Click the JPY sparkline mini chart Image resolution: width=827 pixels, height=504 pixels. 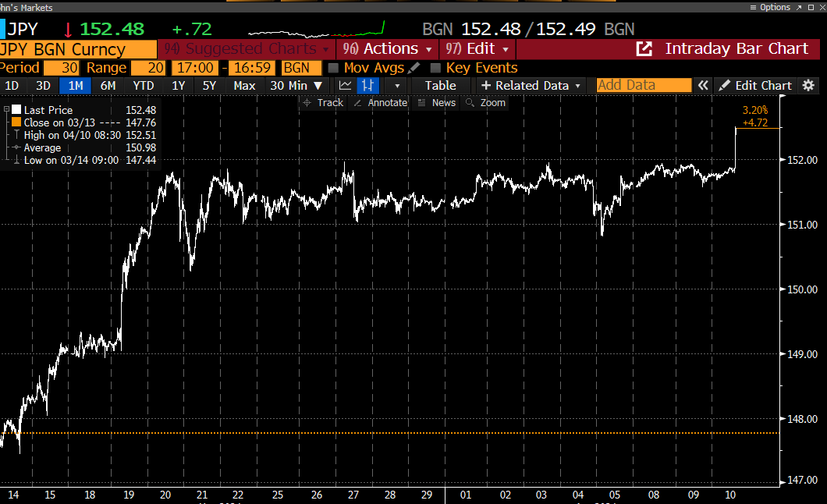click(x=317, y=30)
